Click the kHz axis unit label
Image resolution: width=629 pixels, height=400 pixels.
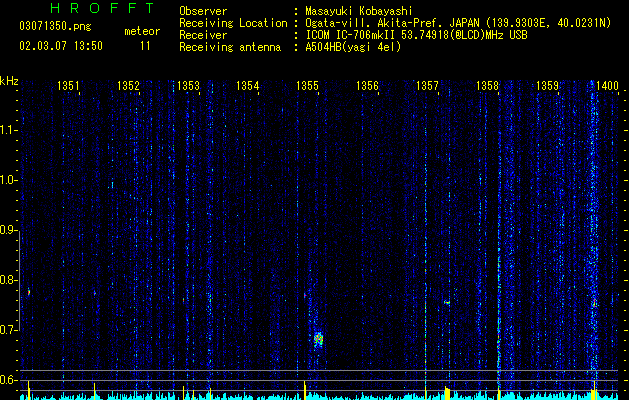[9, 81]
